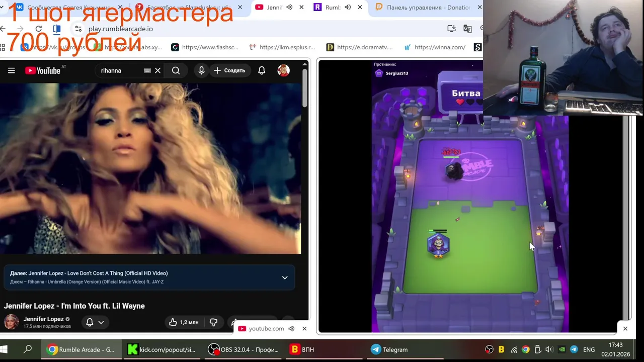The image size is (644, 362).
Task: Clear the rihanna search text
Action: [157, 70]
